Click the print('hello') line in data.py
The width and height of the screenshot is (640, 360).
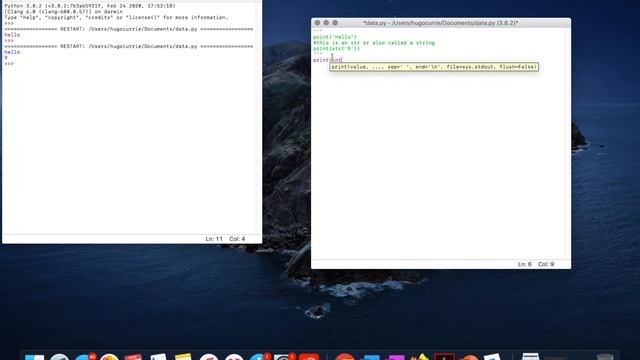335,37
